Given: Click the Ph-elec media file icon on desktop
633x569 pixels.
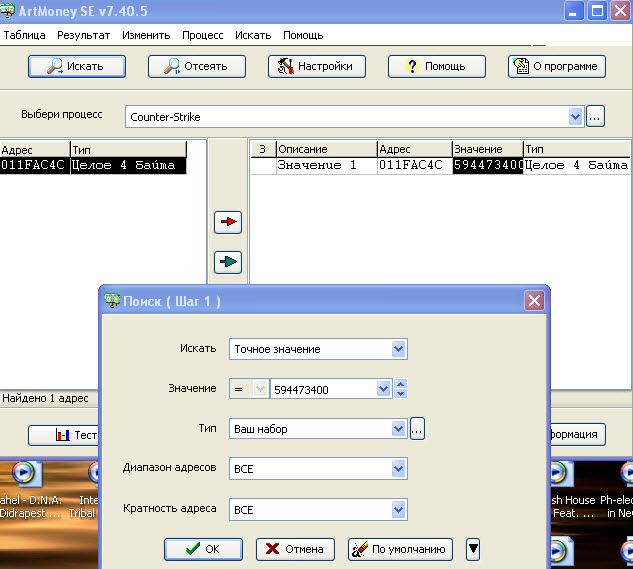Looking at the screenshot, I should (x=625, y=475).
